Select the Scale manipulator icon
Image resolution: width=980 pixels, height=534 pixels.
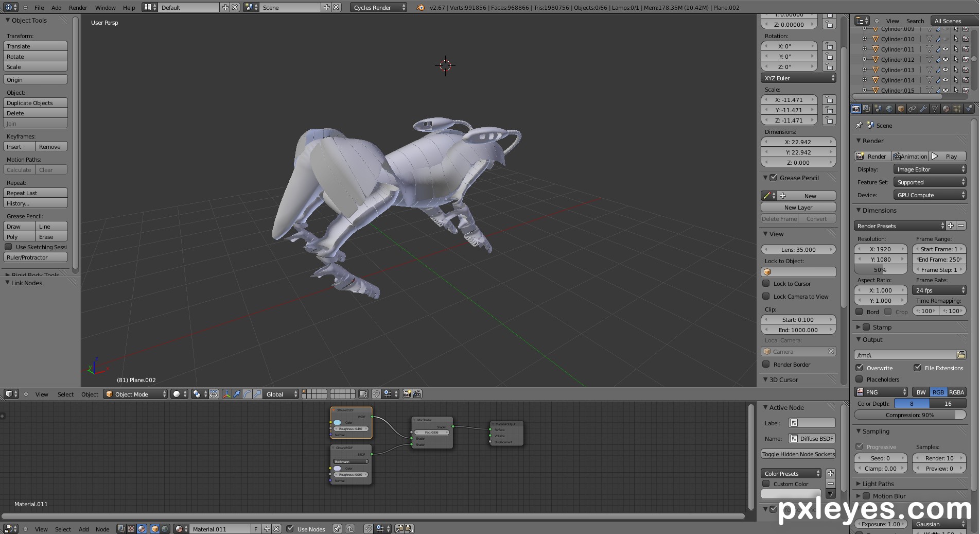click(257, 394)
